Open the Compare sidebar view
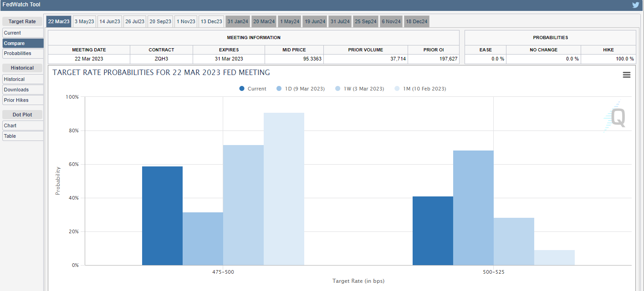This screenshot has height=291, width=644. [23, 43]
